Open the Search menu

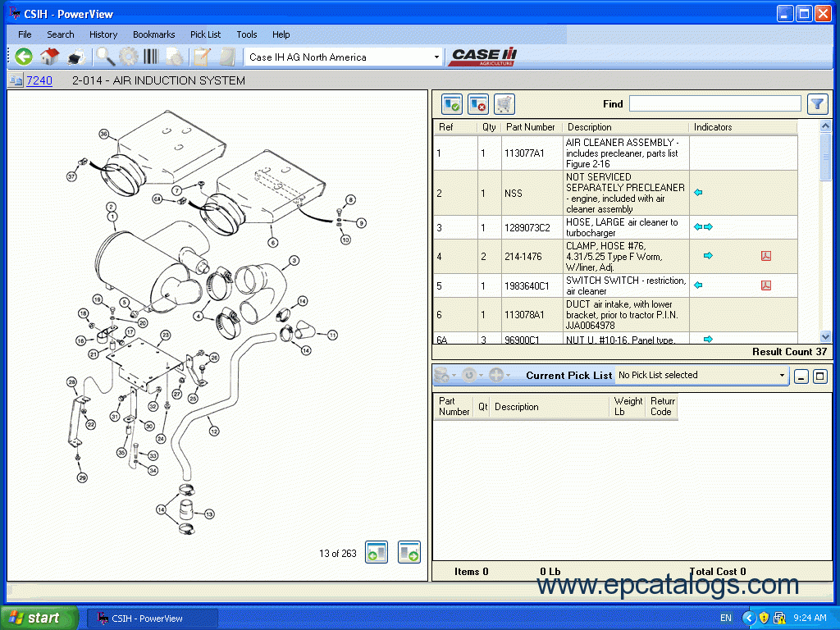pyautogui.click(x=61, y=34)
